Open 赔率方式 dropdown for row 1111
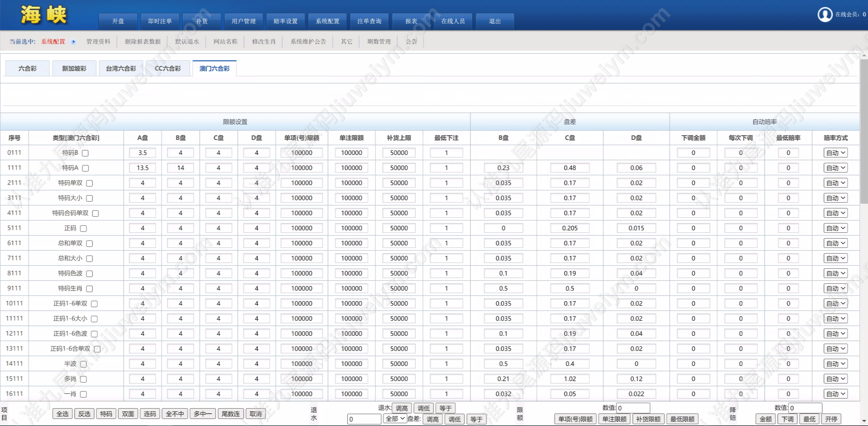This screenshot has width=868, height=426. click(x=835, y=168)
